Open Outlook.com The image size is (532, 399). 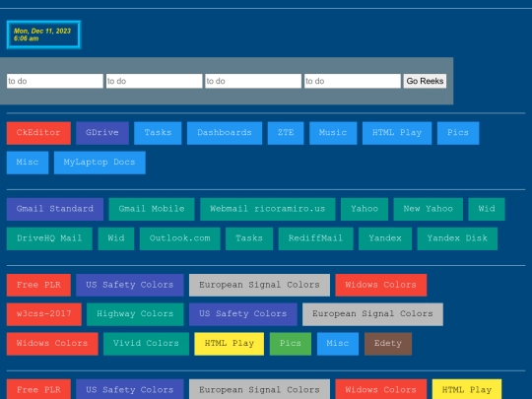tap(180, 238)
